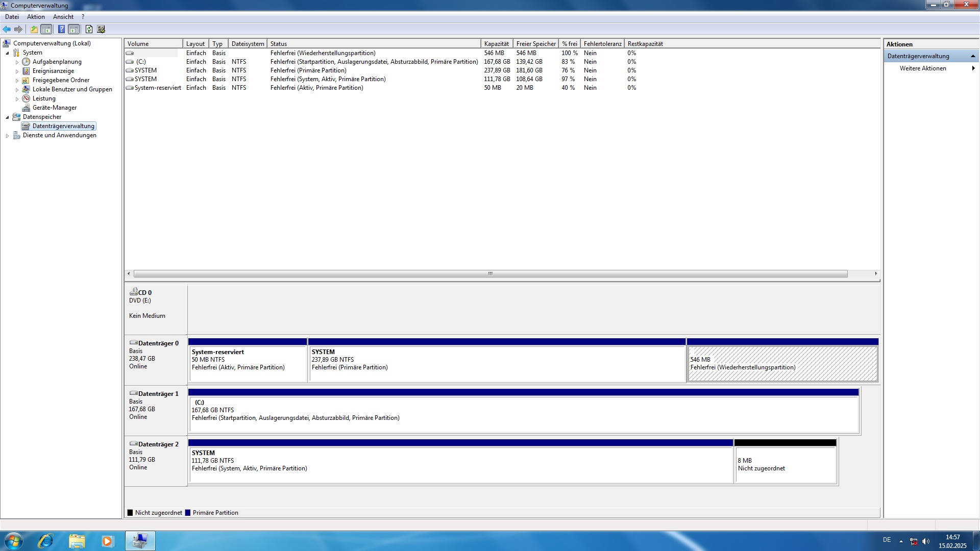Image resolution: width=980 pixels, height=551 pixels.
Task: Click the up-one-level folder icon
Action: 34,29
